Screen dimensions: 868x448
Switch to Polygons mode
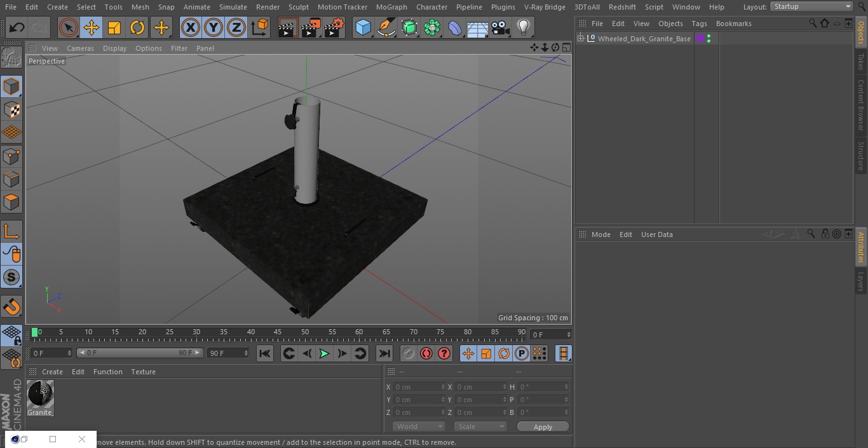coord(11,202)
